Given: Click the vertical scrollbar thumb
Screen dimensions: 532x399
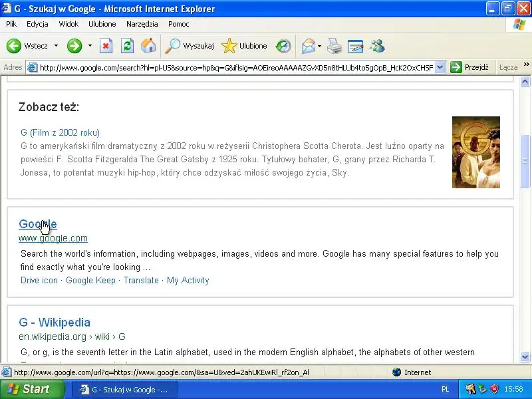Looking at the screenshot, I should click(525, 161).
